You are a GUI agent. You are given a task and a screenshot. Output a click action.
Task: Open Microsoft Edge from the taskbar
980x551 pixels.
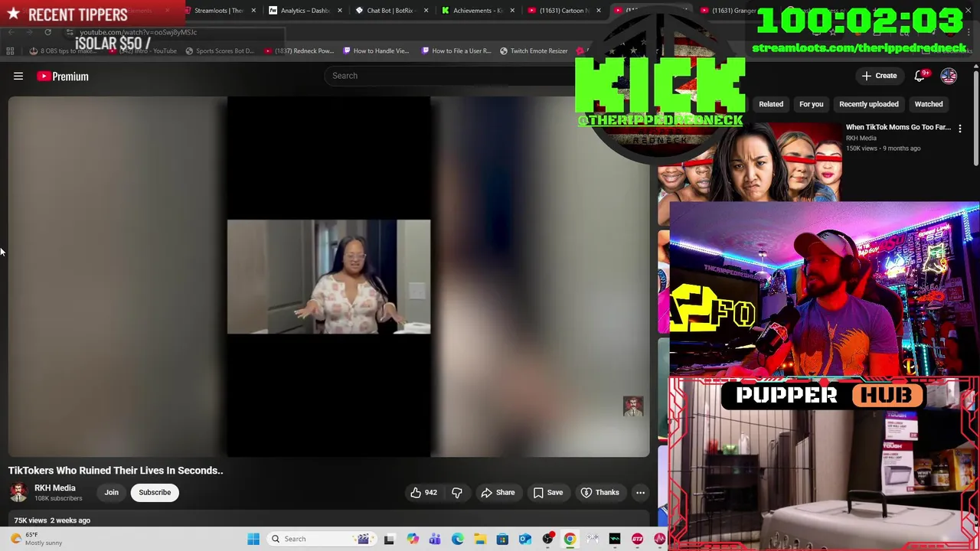click(457, 539)
